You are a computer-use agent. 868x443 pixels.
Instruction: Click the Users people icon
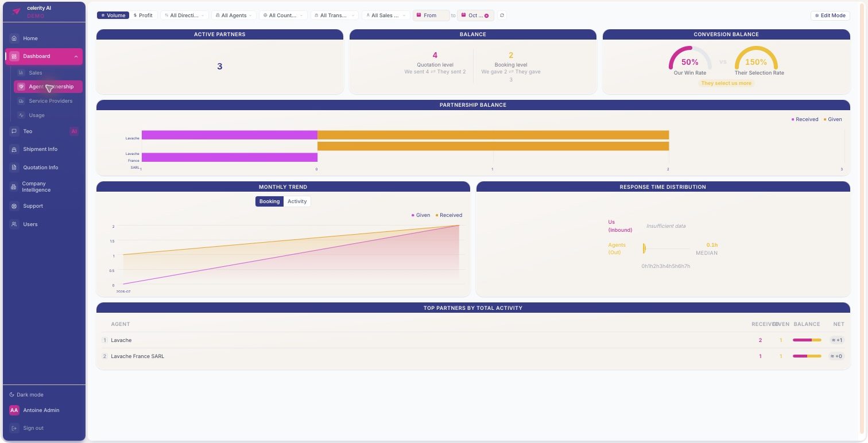point(14,224)
